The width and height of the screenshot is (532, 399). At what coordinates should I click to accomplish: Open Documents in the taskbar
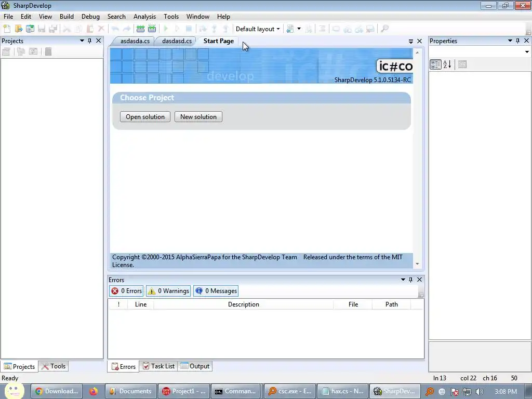pos(131,391)
